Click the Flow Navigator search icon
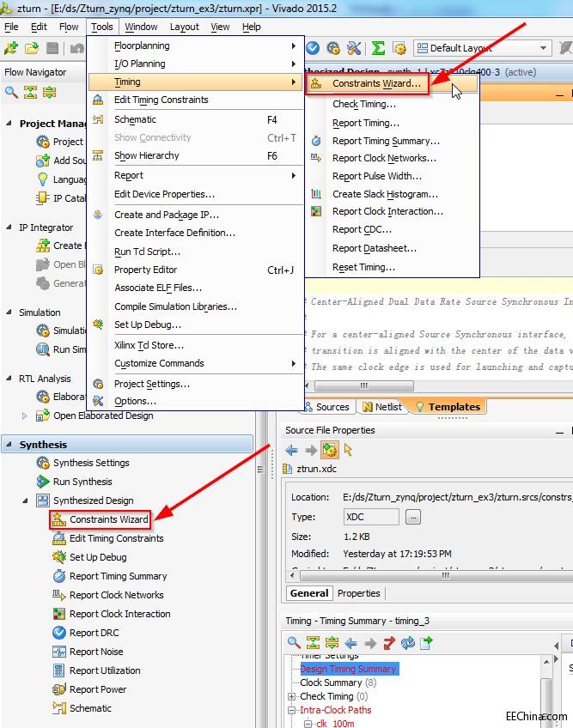 [x=11, y=92]
